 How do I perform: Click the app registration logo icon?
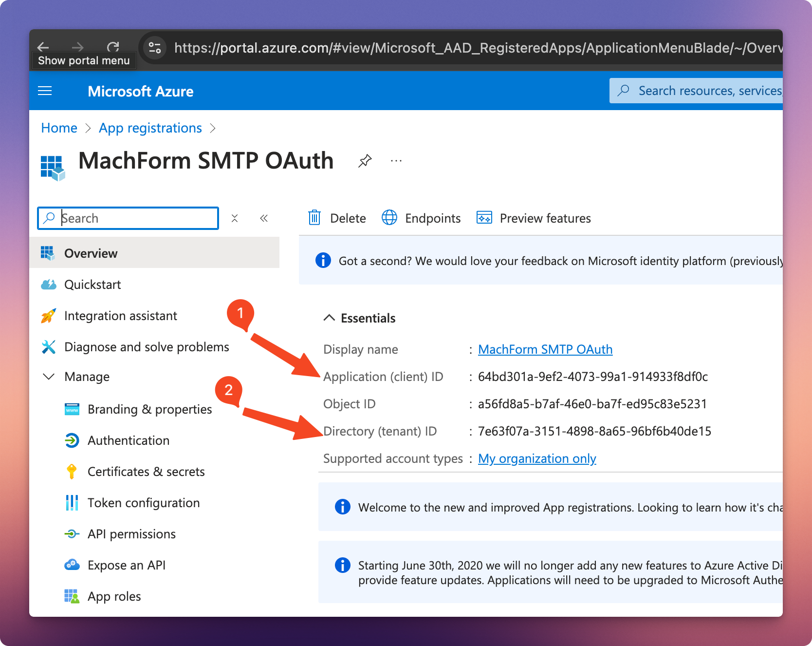(53, 168)
